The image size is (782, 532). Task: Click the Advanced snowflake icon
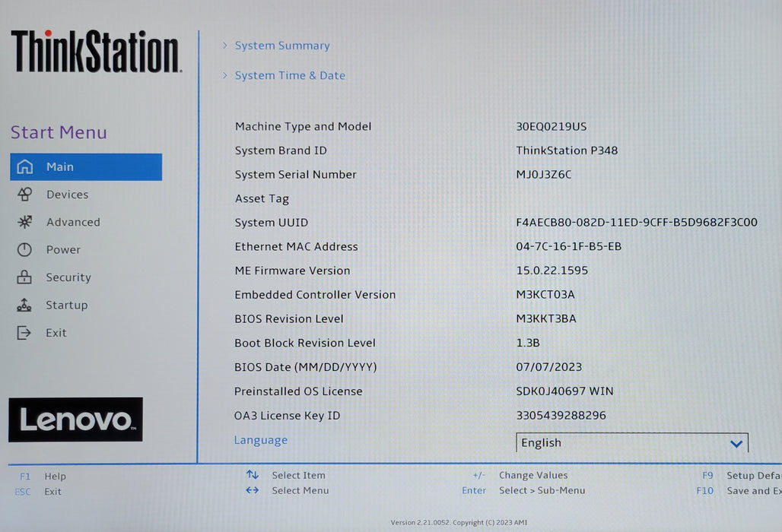[x=24, y=222]
